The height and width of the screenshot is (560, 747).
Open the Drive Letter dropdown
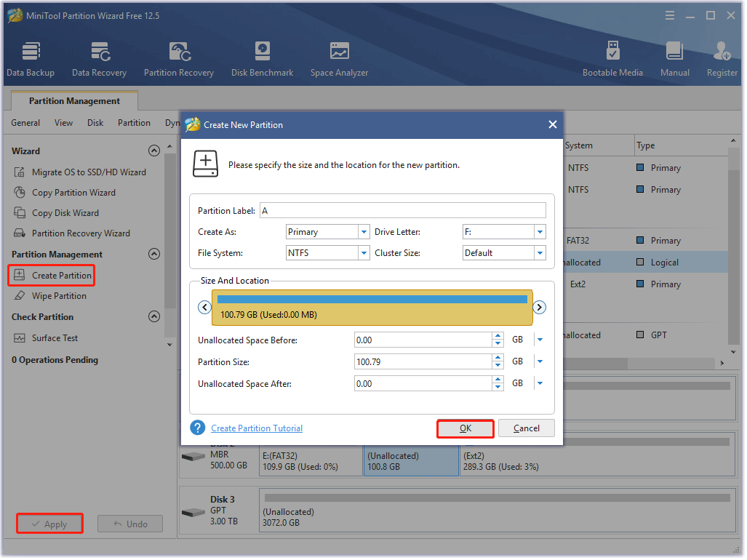click(540, 233)
